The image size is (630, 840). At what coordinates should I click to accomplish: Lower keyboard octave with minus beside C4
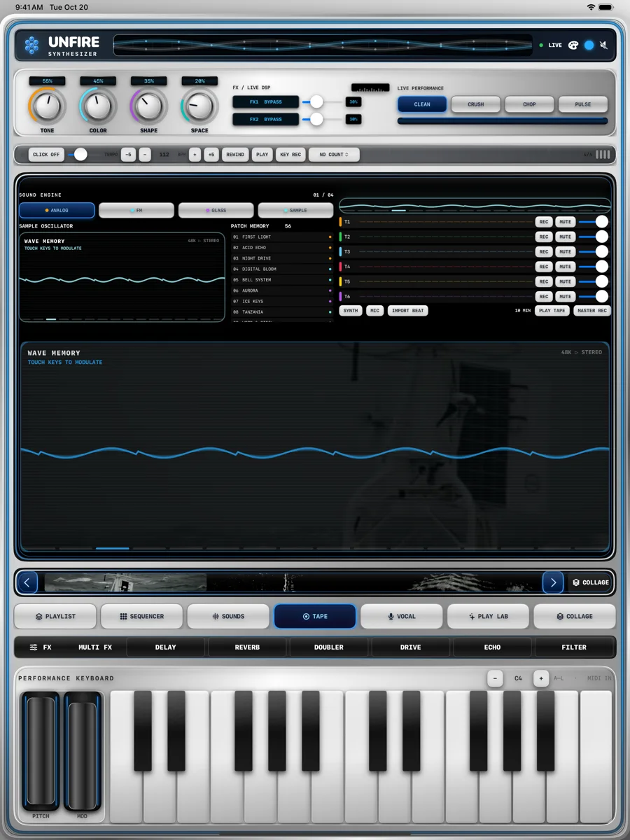tap(495, 678)
